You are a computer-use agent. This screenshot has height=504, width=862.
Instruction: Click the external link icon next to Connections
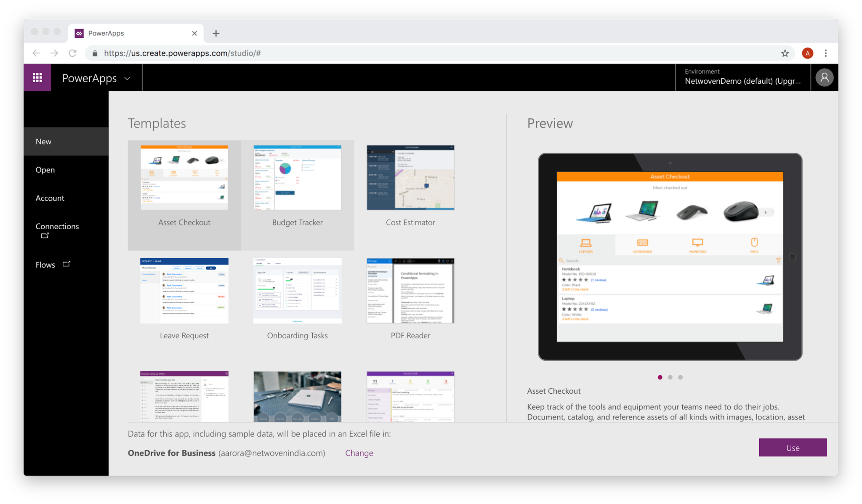(x=44, y=236)
